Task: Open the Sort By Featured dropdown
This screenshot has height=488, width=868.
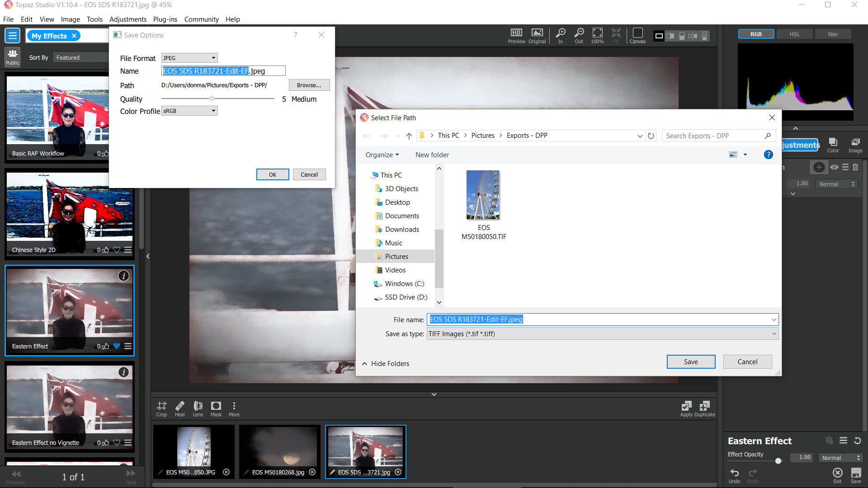Action: pyautogui.click(x=81, y=57)
